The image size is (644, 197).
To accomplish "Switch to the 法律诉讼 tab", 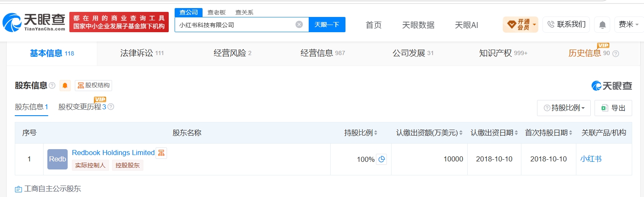I will [x=142, y=53].
